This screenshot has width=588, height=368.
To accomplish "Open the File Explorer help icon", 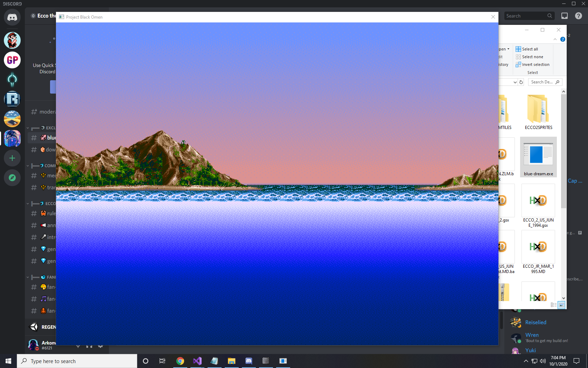I will tap(563, 39).
